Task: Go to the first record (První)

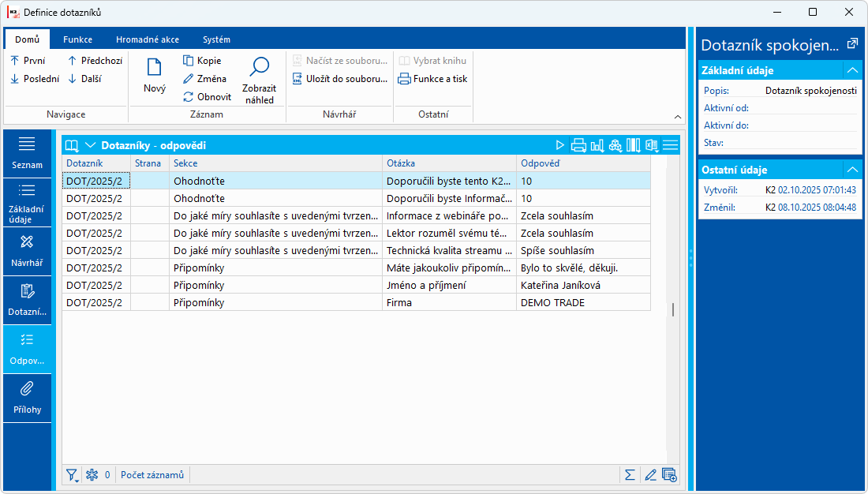Action: pos(28,60)
